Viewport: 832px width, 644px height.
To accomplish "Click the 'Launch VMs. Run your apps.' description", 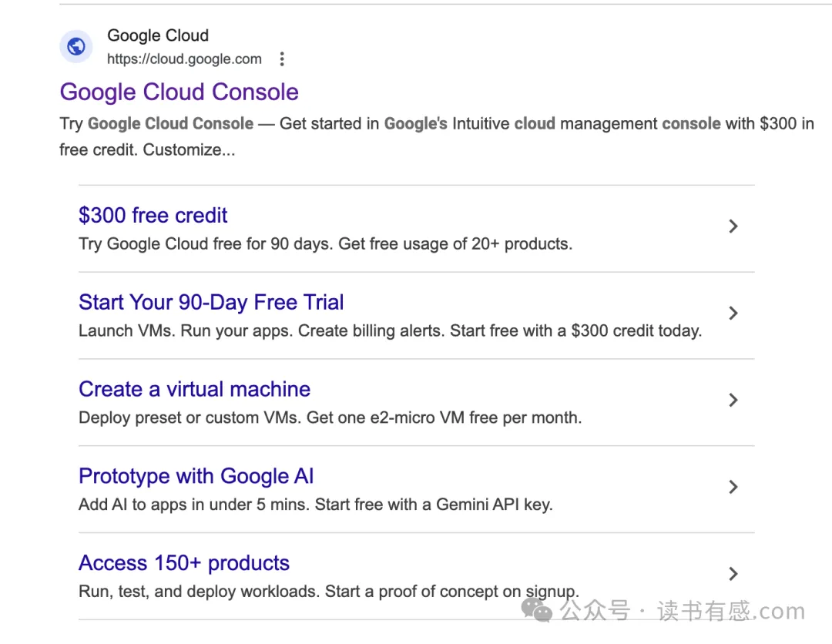I will click(x=391, y=331).
